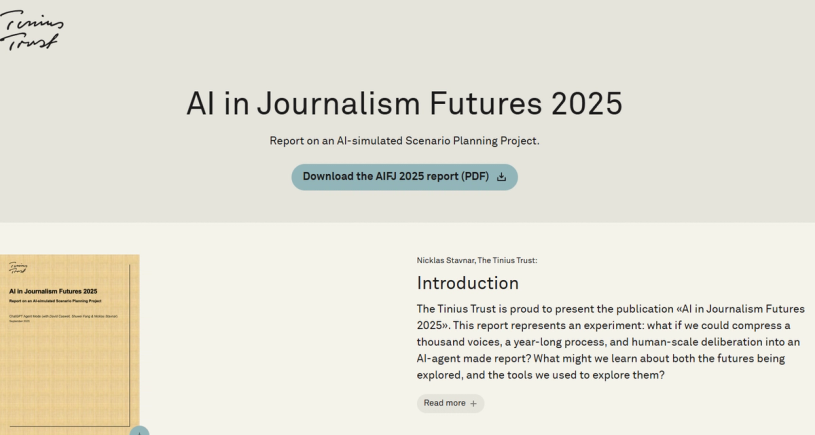Click the download arrow icon
815x435 pixels.
(x=501, y=177)
